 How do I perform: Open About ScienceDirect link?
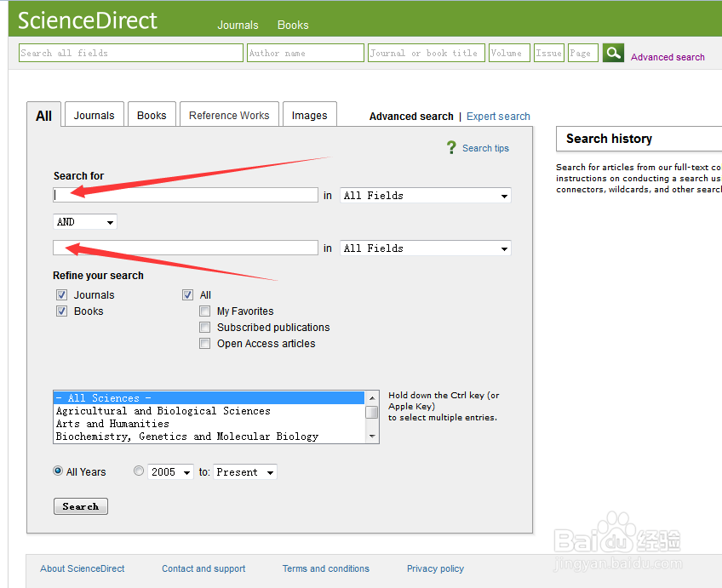click(x=83, y=568)
